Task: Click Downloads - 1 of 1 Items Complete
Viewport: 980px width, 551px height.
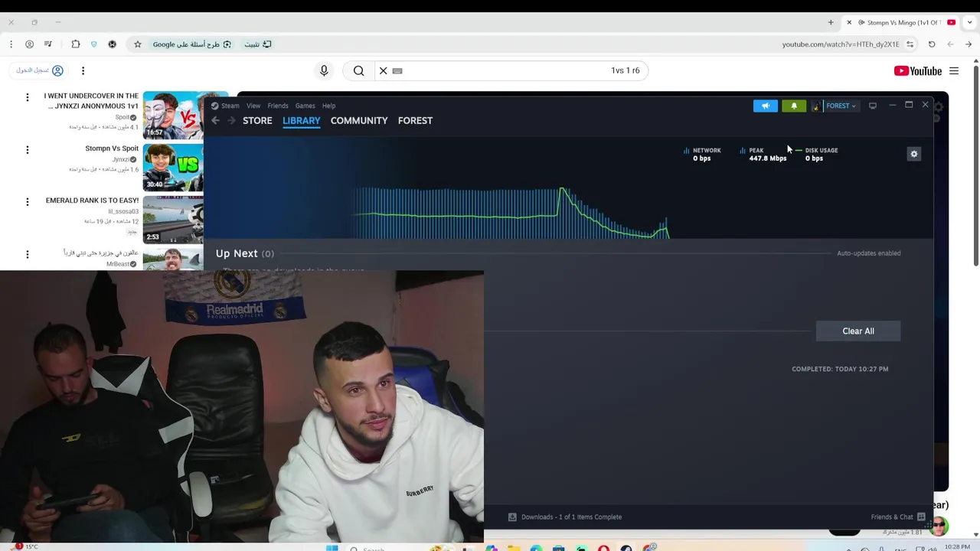Action: pyautogui.click(x=565, y=517)
